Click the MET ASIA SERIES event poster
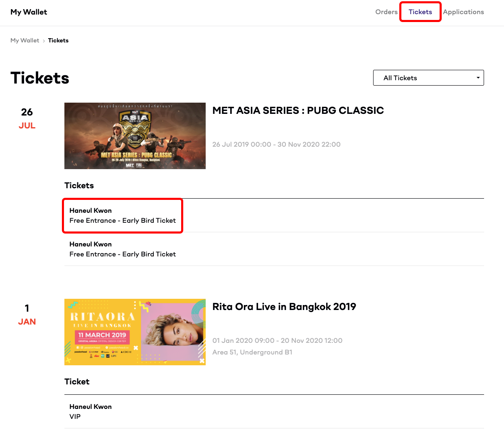Viewport: 504px width, 438px height. coord(135,136)
